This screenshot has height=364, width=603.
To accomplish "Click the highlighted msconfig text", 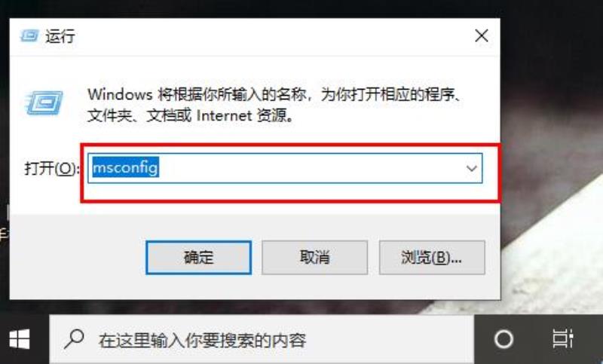I will pos(125,167).
